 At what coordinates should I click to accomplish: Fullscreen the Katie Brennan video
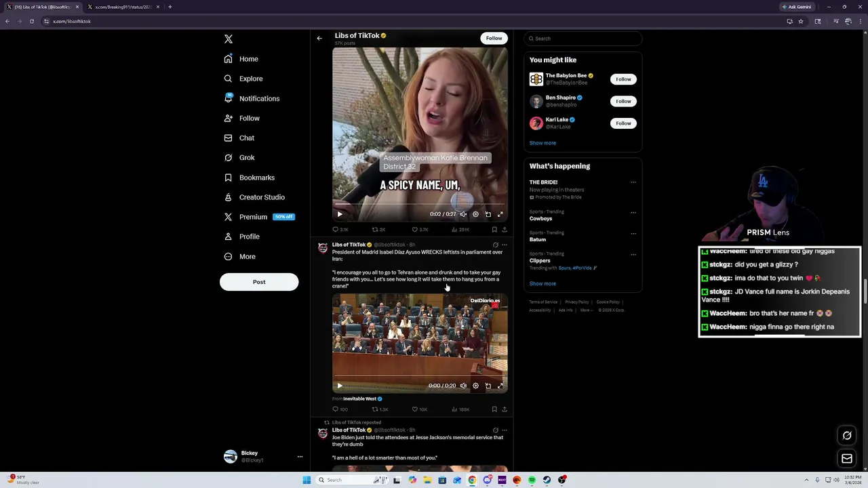pos(500,214)
